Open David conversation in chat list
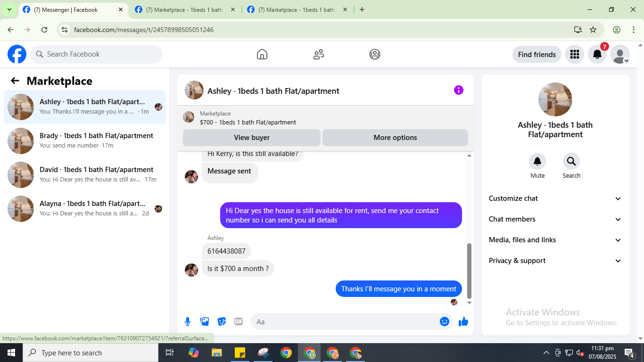The width and height of the screenshot is (644, 362). (x=85, y=175)
